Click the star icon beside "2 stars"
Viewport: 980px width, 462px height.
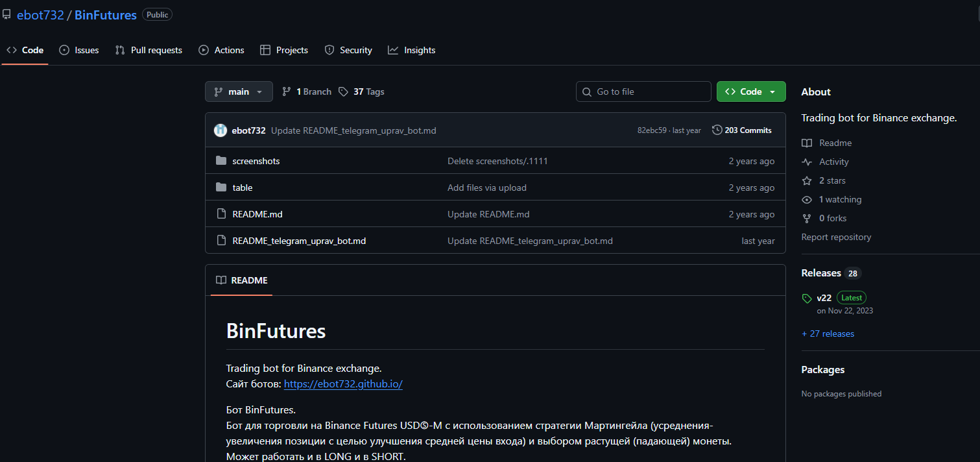(807, 180)
